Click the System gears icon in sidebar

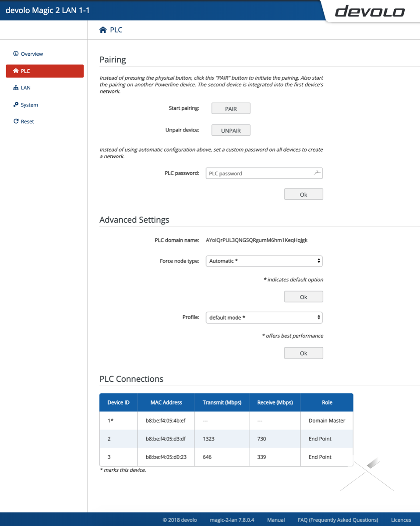16,105
